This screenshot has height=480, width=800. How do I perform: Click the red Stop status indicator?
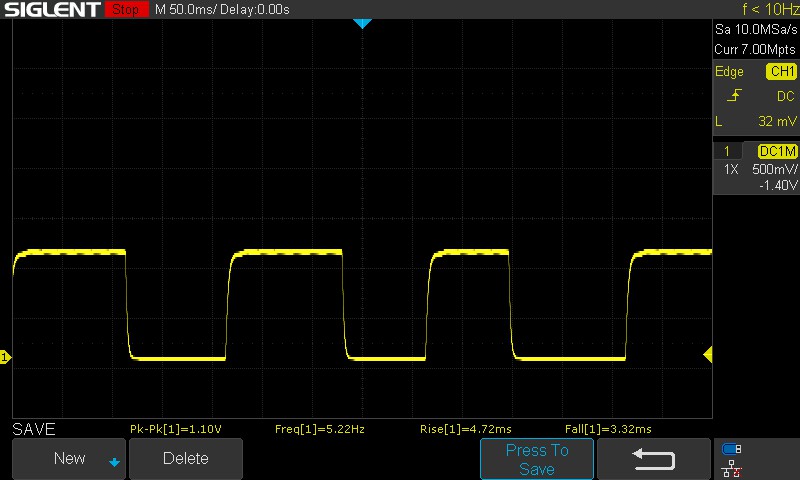126,9
